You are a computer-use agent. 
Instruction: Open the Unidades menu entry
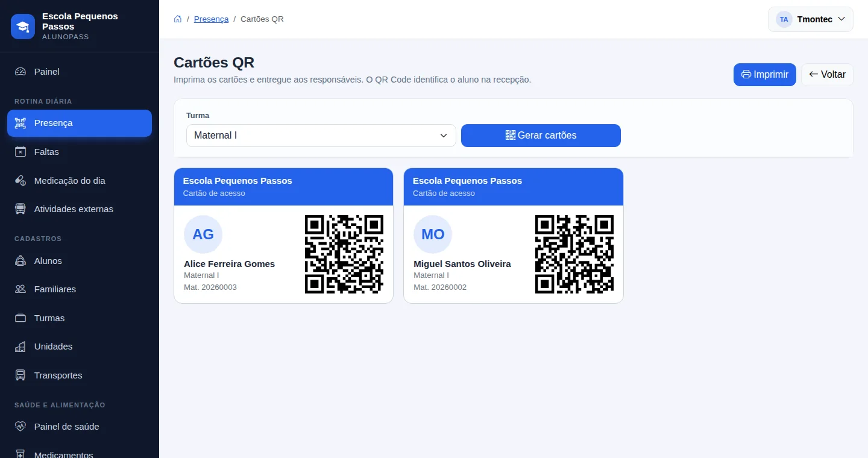pos(80,347)
